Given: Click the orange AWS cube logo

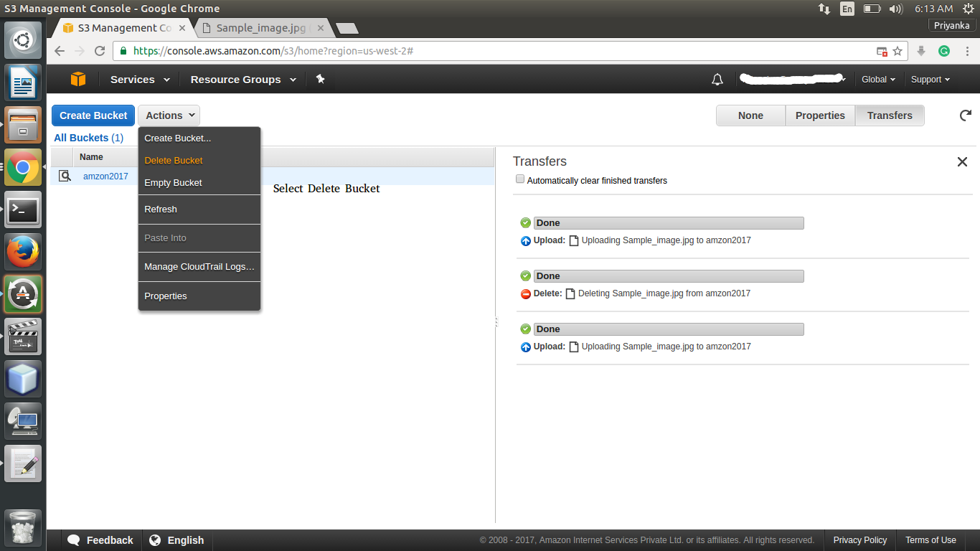Looking at the screenshot, I should (78, 79).
